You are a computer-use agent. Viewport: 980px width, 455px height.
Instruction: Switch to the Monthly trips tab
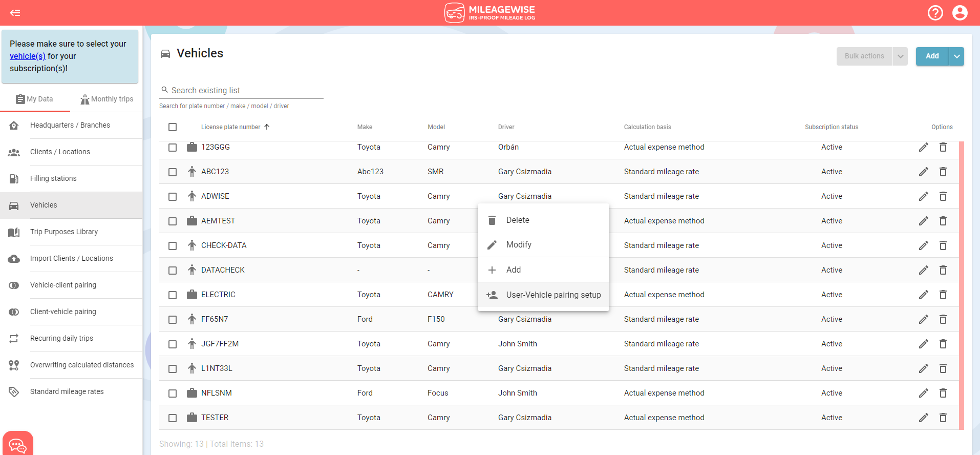tap(106, 99)
